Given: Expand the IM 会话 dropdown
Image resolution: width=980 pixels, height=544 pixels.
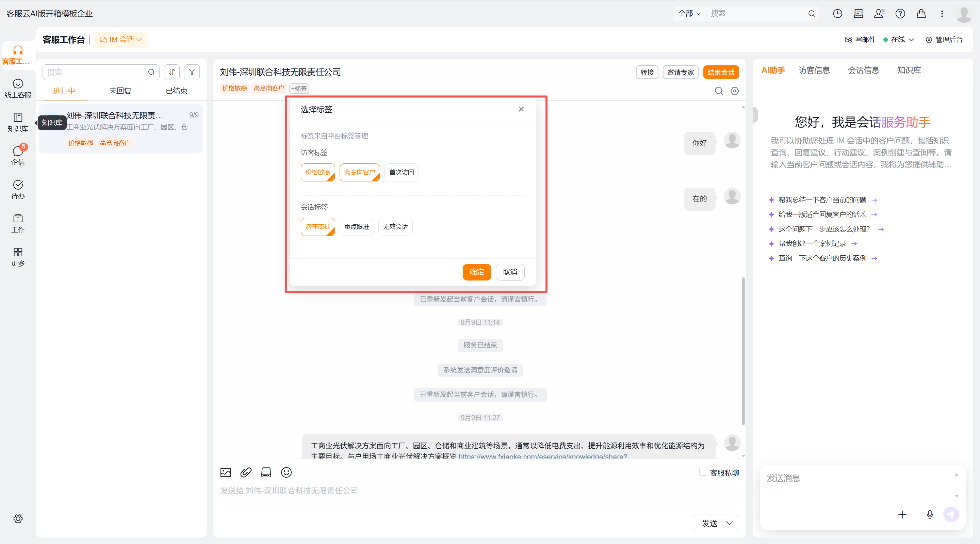Looking at the screenshot, I should coord(120,39).
